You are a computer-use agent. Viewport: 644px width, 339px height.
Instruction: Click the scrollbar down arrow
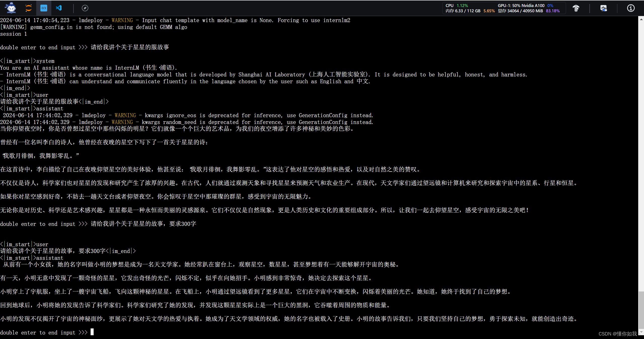641,332
